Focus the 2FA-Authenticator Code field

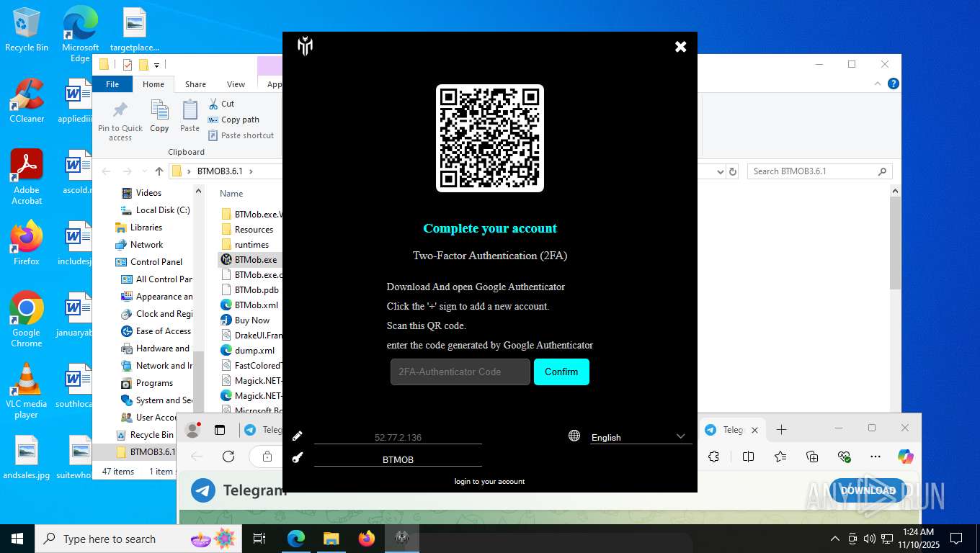coord(460,372)
